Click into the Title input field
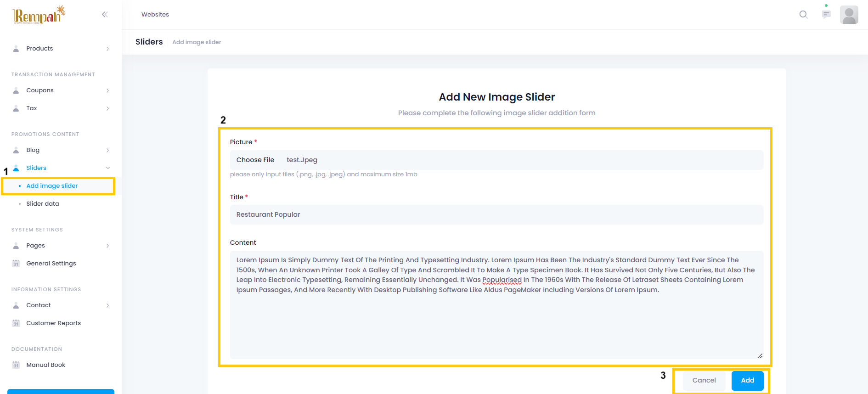868x394 pixels. pyautogui.click(x=496, y=215)
